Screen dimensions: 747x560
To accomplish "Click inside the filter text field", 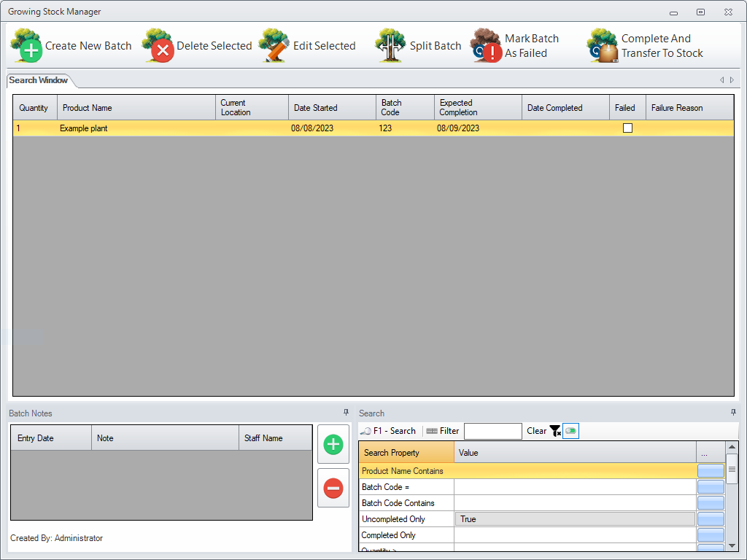I will pyautogui.click(x=493, y=431).
